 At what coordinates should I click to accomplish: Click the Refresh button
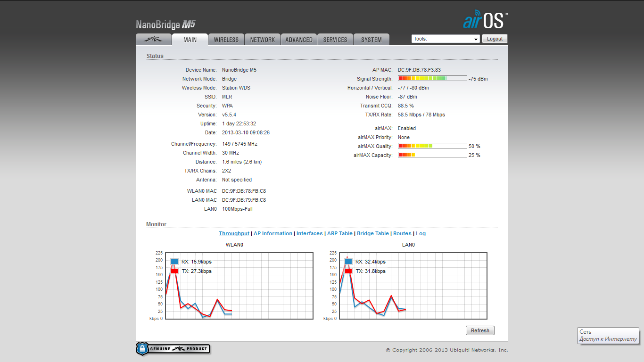pyautogui.click(x=480, y=330)
